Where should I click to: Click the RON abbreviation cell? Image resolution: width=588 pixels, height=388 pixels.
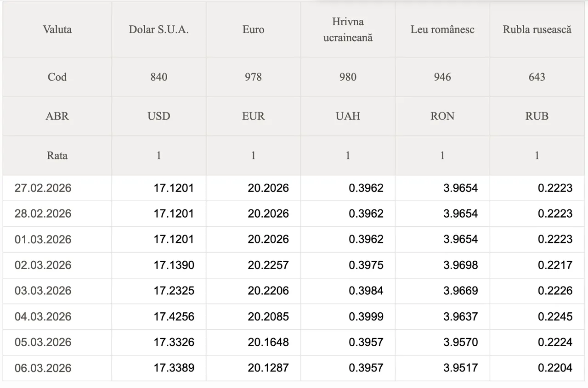click(x=442, y=116)
